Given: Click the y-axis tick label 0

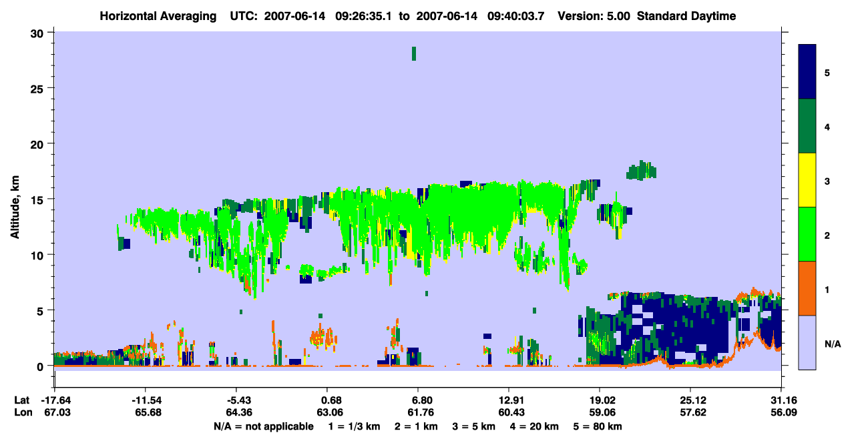Looking at the screenshot, I should [41, 366].
